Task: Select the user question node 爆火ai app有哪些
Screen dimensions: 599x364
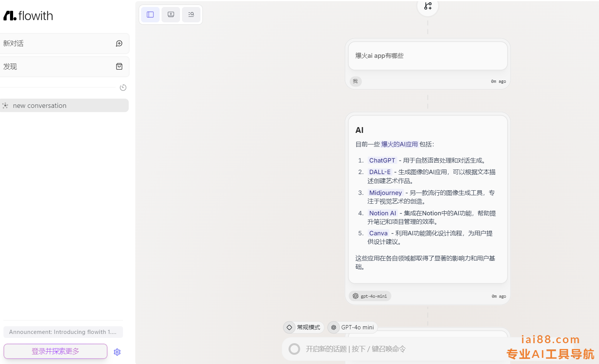Action: [x=428, y=56]
